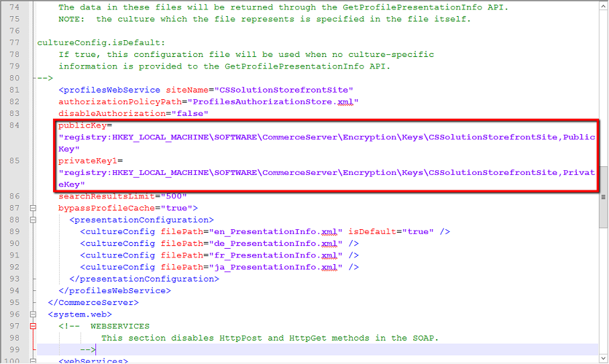Click the '-->' comment end on line 80

tap(45, 78)
